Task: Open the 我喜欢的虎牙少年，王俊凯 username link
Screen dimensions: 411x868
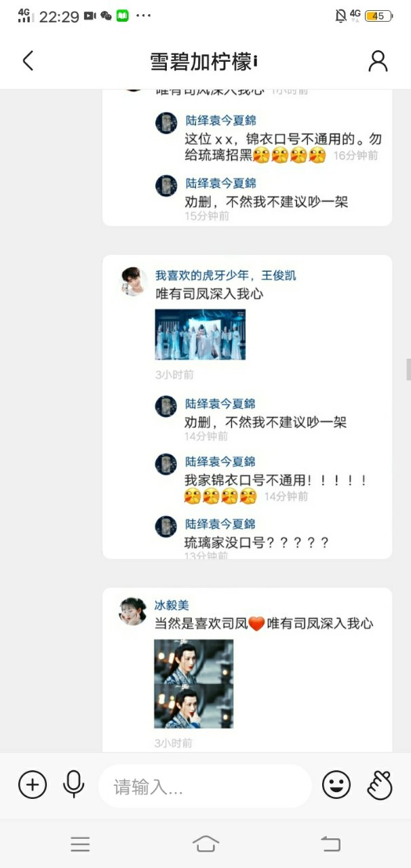Action: click(x=226, y=275)
